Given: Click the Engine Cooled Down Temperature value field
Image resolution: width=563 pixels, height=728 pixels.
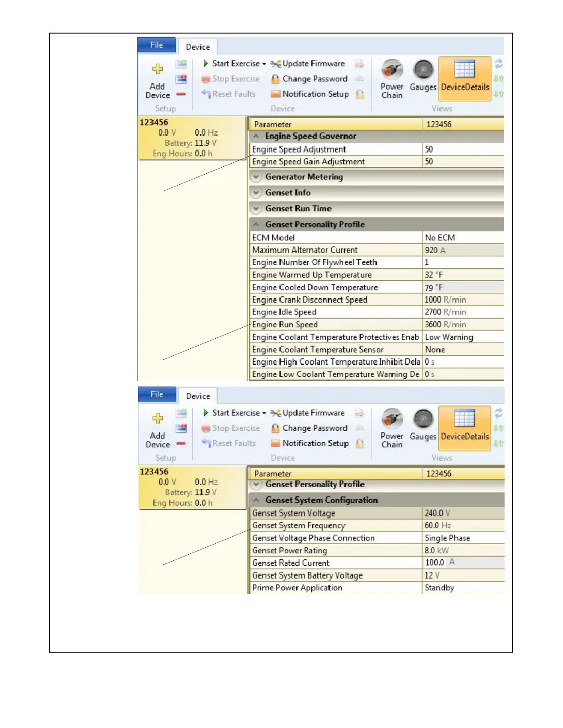Looking at the screenshot, I should [463, 288].
